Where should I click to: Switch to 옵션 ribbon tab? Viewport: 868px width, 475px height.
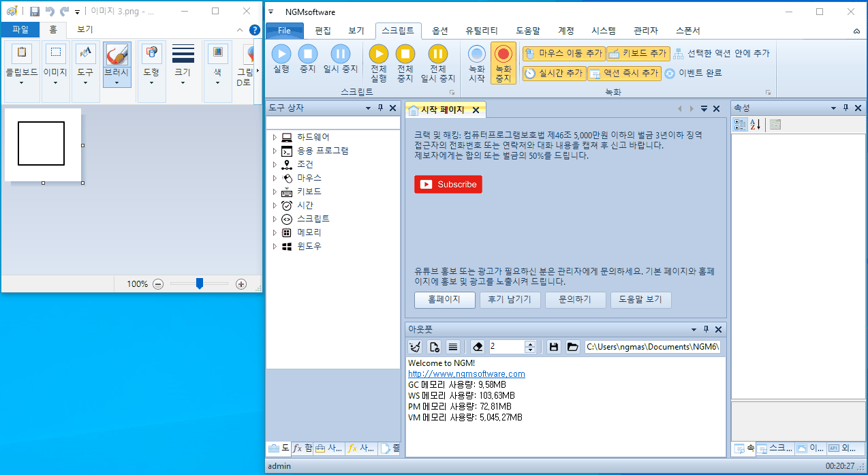tap(440, 31)
